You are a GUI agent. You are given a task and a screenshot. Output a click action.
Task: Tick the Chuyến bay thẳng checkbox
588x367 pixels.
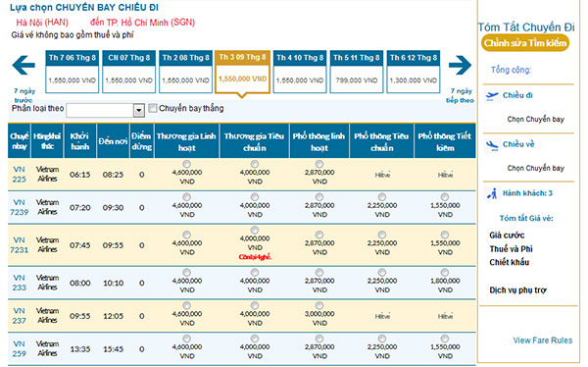pos(152,108)
